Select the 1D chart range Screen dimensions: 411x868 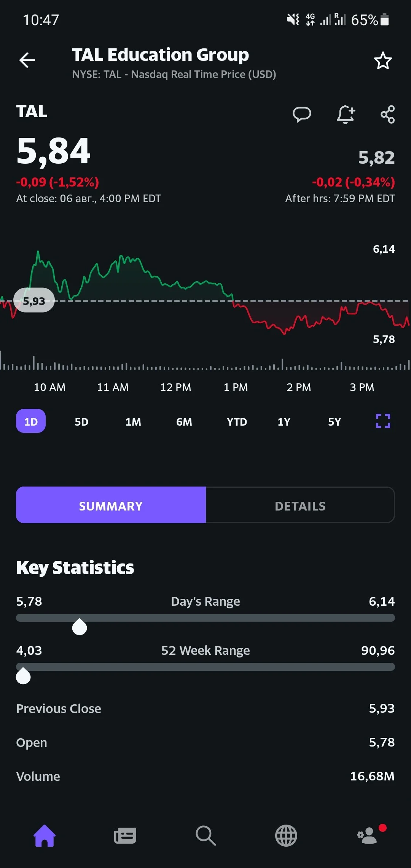tap(31, 421)
